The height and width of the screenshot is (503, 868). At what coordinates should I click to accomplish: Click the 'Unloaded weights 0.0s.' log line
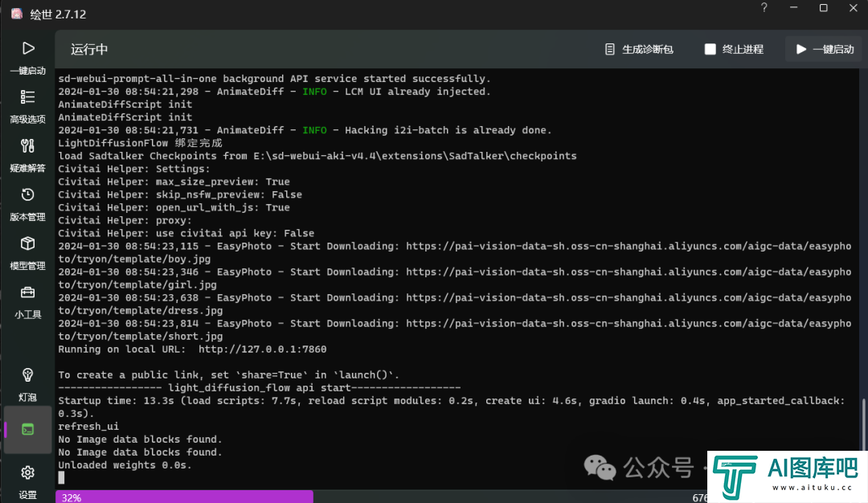click(125, 464)
